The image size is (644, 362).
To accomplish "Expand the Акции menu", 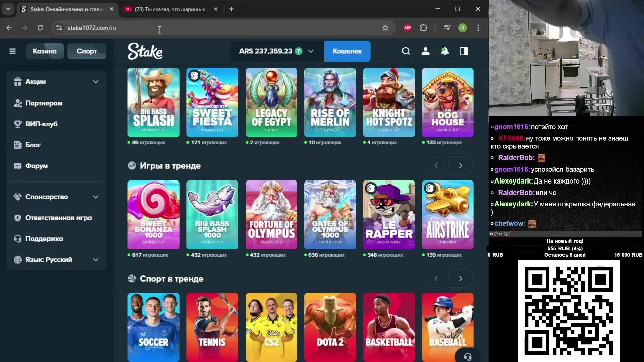I will coord(56,82).
